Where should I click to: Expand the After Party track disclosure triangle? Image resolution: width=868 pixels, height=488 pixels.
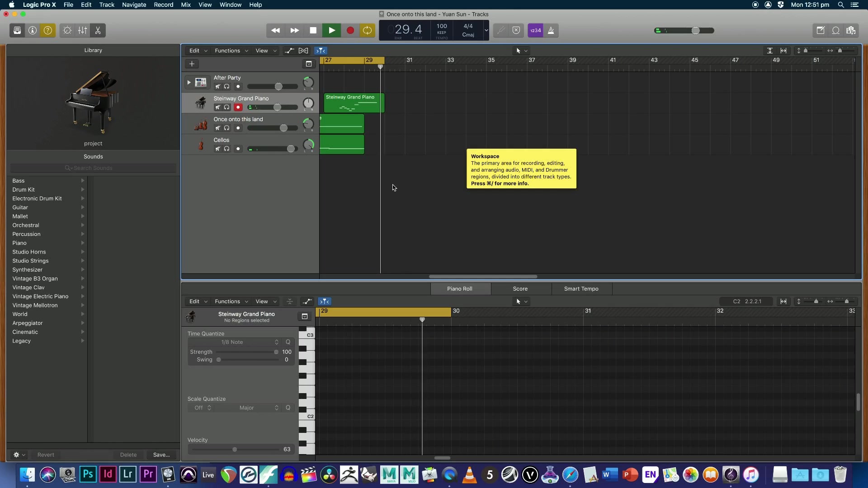(x=189, y=82)
